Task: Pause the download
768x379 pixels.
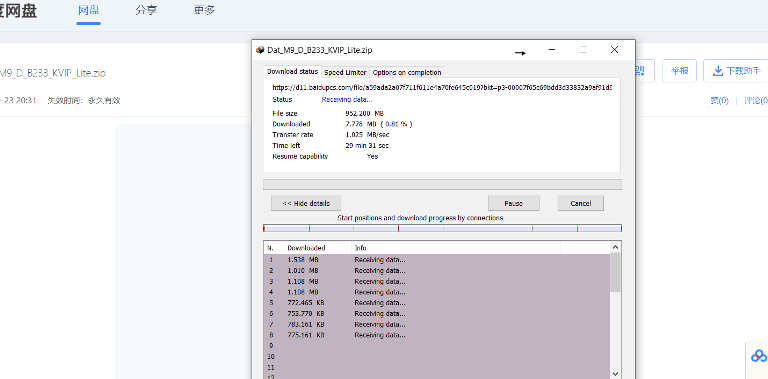Action: click(513, 203)
